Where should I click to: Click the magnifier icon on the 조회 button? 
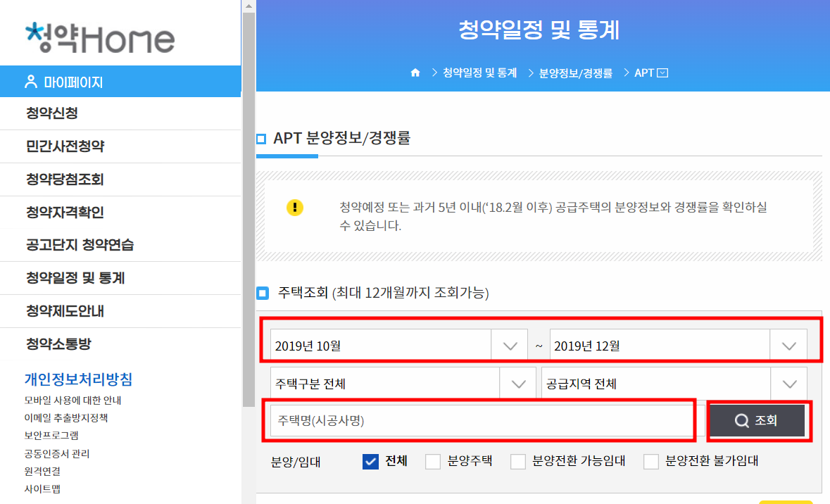pyautogui.click(x=741, y=420)
